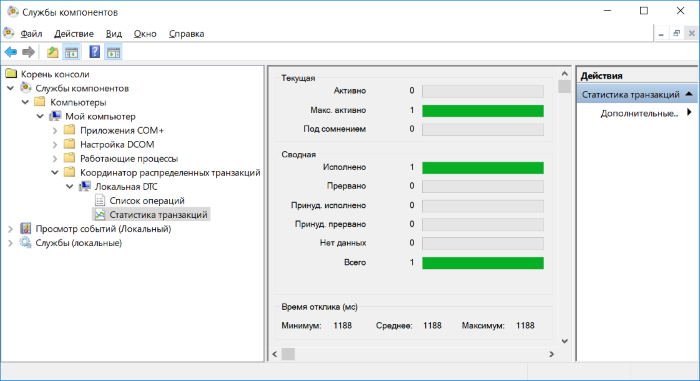Click the Forward arrow toolbar icon
The height and width of the screenshot is (381, 700).
[29, 52]
